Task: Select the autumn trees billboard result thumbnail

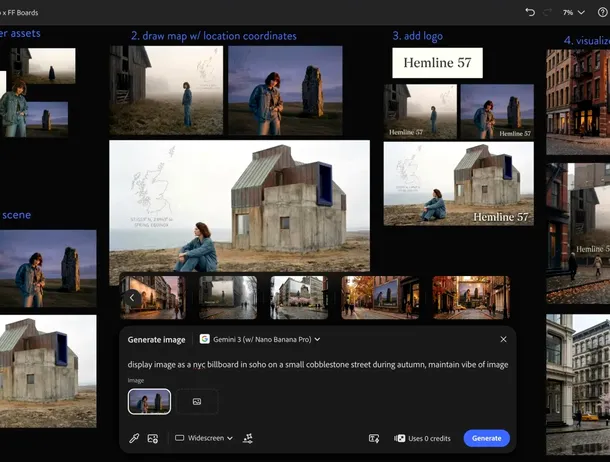Action: (x=380, y=298)
